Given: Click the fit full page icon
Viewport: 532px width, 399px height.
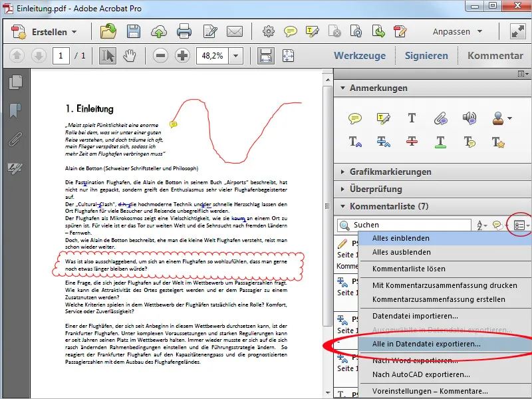Looking at the screenshot, I should point(288,55).
